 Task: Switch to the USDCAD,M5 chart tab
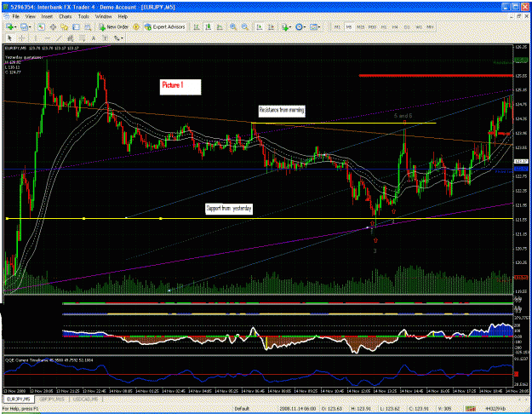click(84, 399)
